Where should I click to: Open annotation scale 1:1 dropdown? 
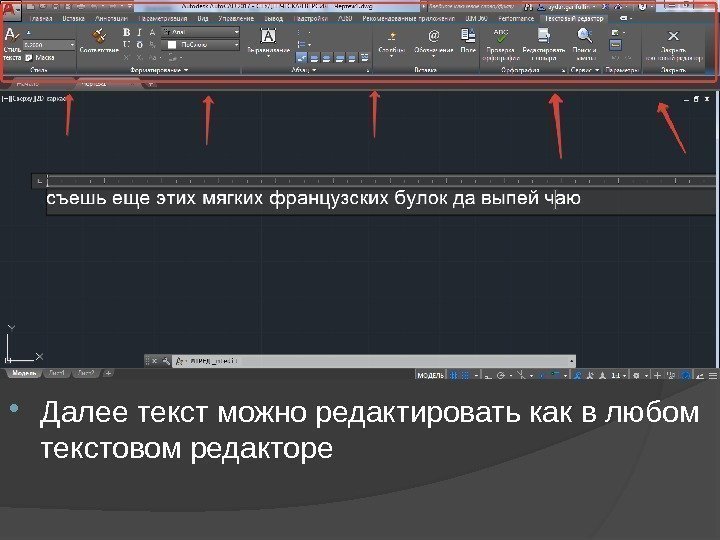click(x=618, y=376)
